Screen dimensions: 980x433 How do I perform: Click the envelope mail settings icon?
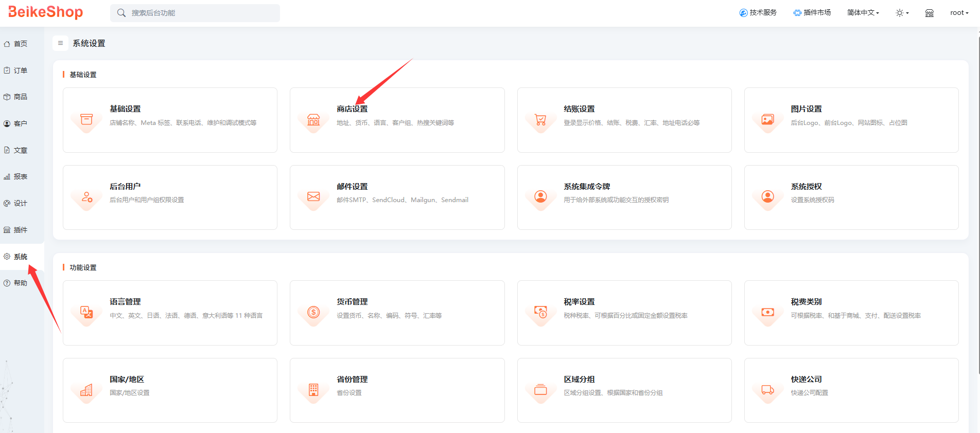313,197
